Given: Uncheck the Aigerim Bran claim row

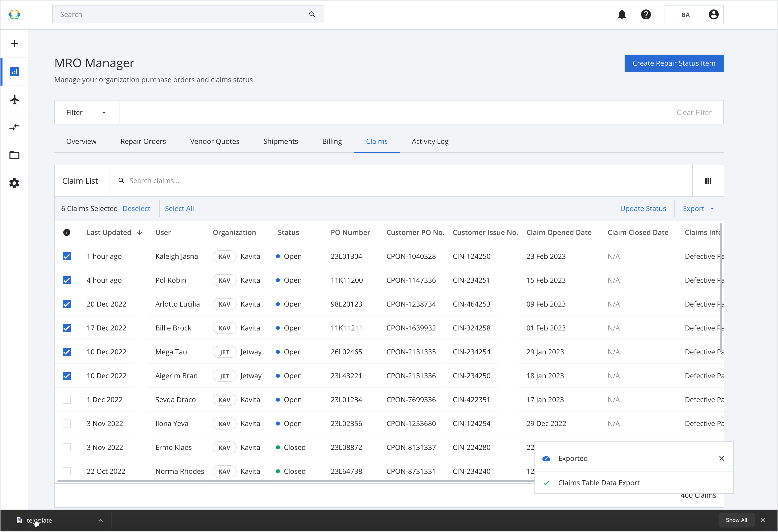Looking at the screenshot, I should coord(67,376).
